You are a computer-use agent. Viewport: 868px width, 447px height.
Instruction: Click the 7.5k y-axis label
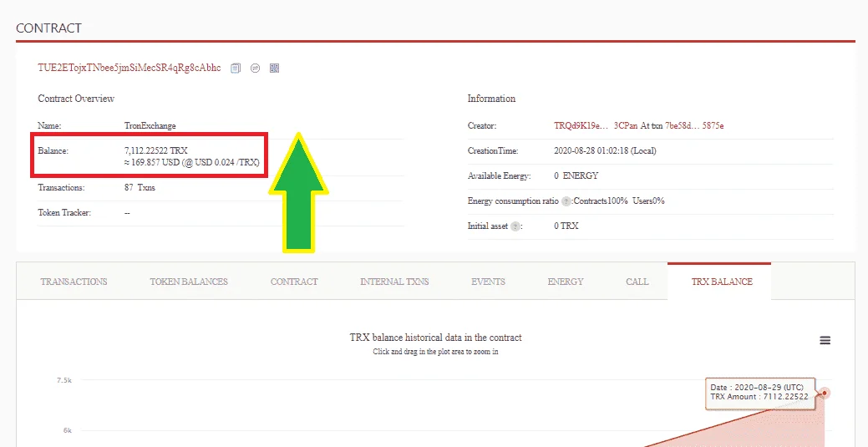click(64, 380)
